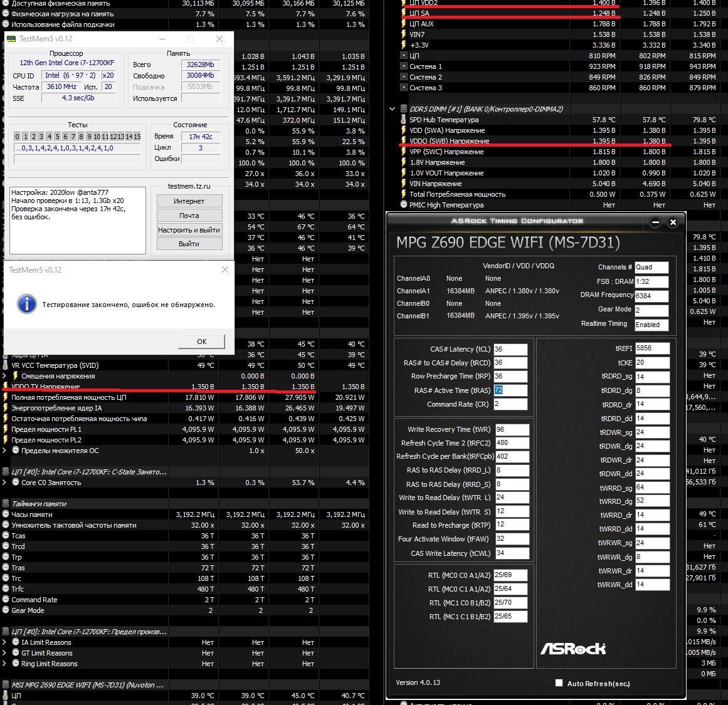Expand Пределы множителя OC row

[x=4, y=451]
